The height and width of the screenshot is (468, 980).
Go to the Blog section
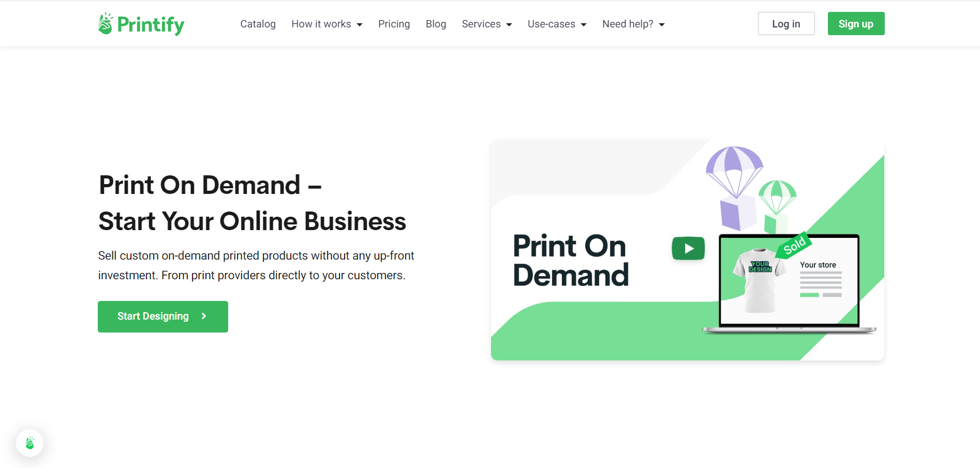pos(436,24)
